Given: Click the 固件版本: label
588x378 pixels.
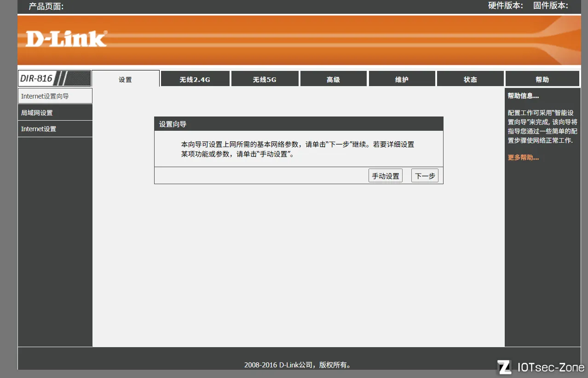Looking at the screenshot, I should pyautogui.click(x=551, y=6).
